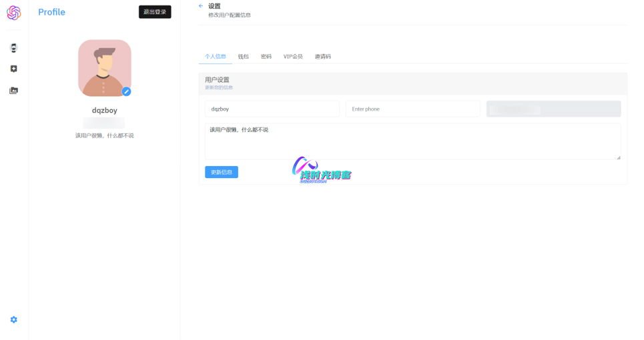Click the bio text below profile name
644x340 pixels.
pyautogui.click(x=105, y=136)
